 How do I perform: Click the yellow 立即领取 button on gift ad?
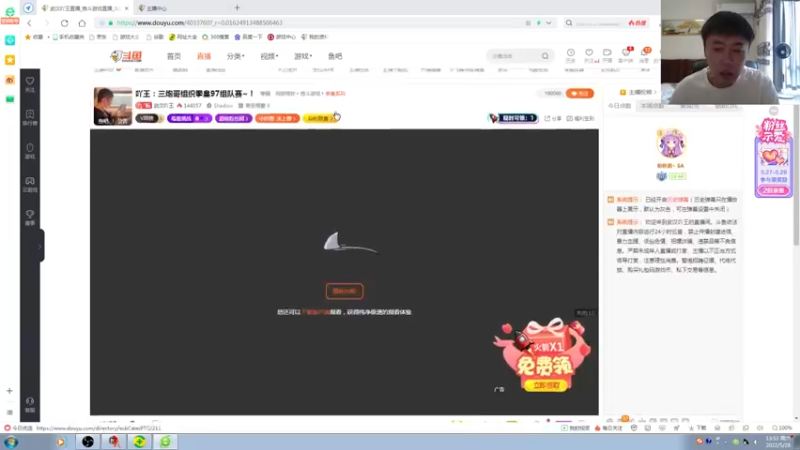545,386
